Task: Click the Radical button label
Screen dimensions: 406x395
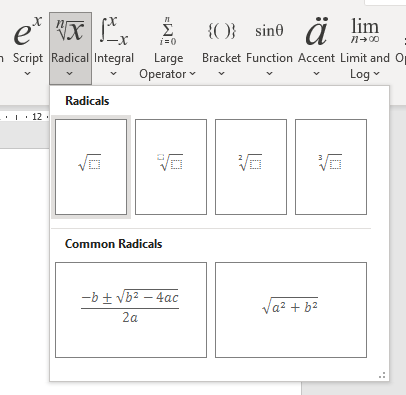Action: pos(70,58)
